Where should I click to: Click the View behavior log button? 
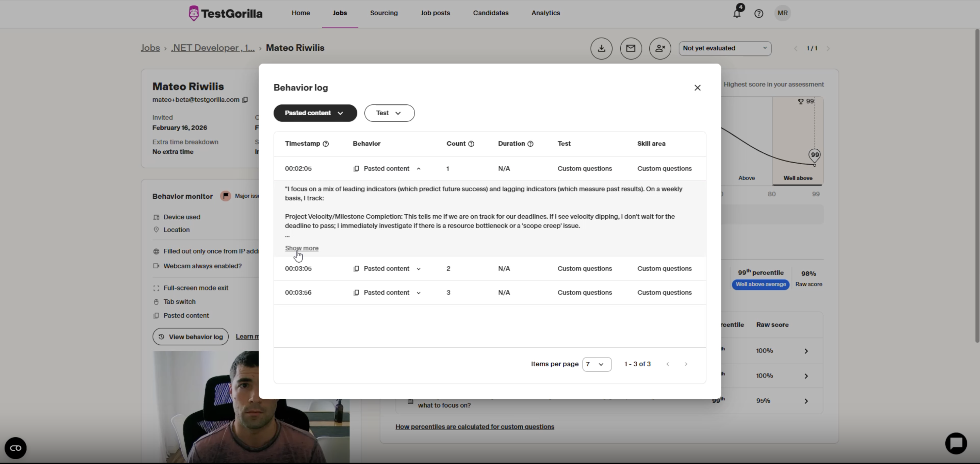point(190,337)
